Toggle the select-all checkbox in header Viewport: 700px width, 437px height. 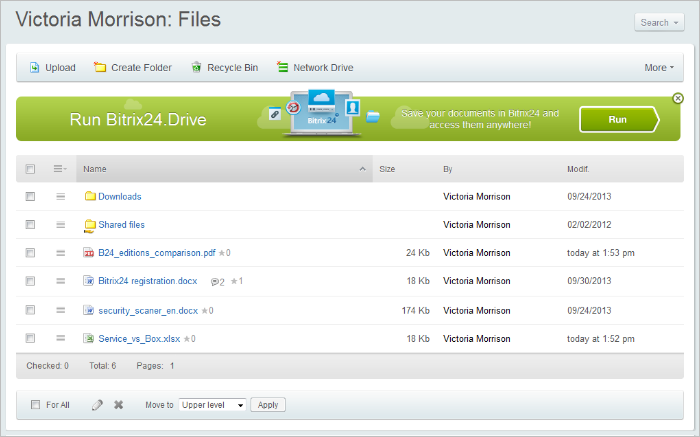pyautogui.click(x=30, y=169)
